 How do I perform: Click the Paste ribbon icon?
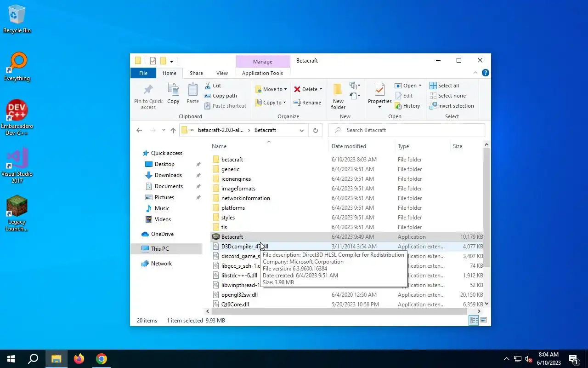(x=192, y=94)
